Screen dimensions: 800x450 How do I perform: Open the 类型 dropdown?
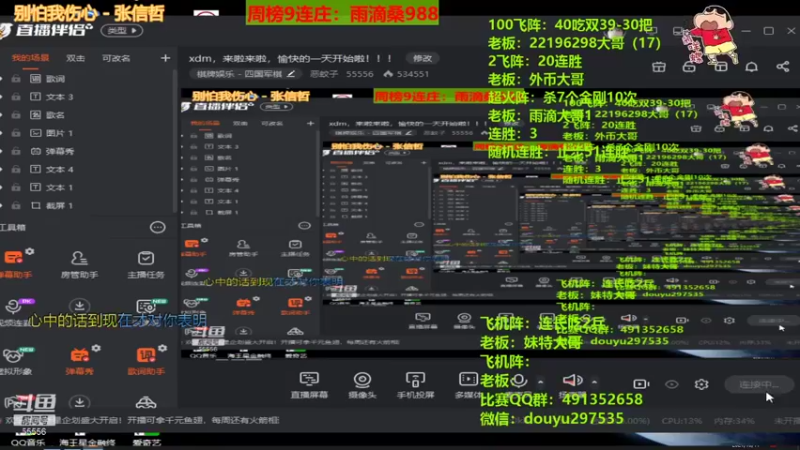point(122,31)
